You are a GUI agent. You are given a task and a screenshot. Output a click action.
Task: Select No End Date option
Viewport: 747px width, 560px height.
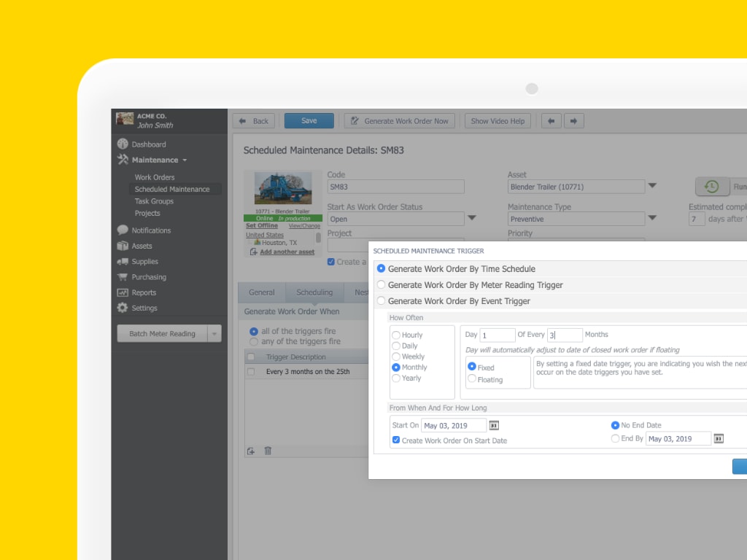pos(615,425)
